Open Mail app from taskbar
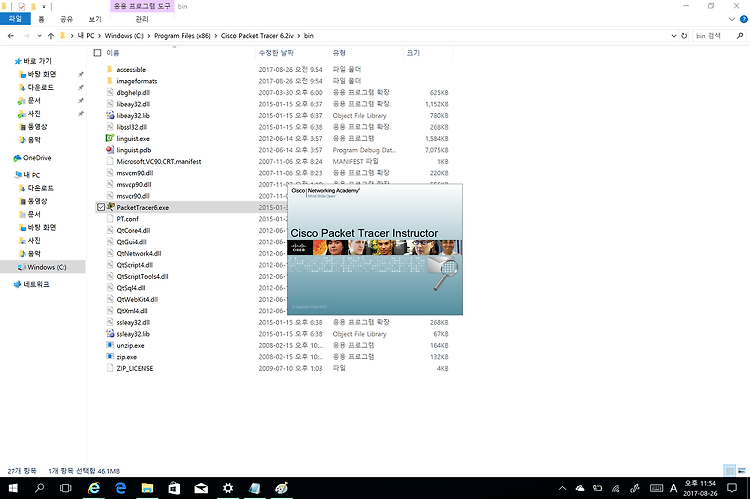The width and height of the screenshot is (750, 499). (201, 488)
